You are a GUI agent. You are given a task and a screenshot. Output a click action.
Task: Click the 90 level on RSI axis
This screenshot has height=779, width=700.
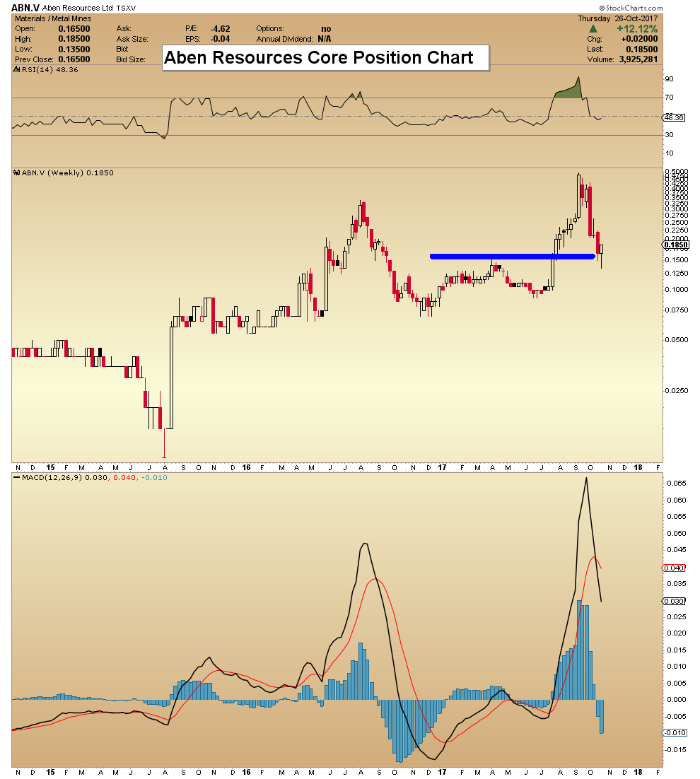(669, 79)
